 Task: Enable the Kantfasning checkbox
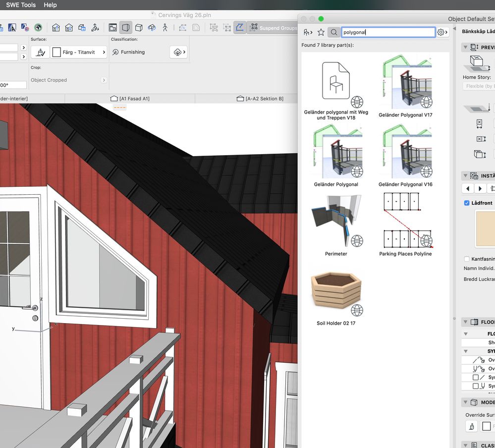coord(467,259)
